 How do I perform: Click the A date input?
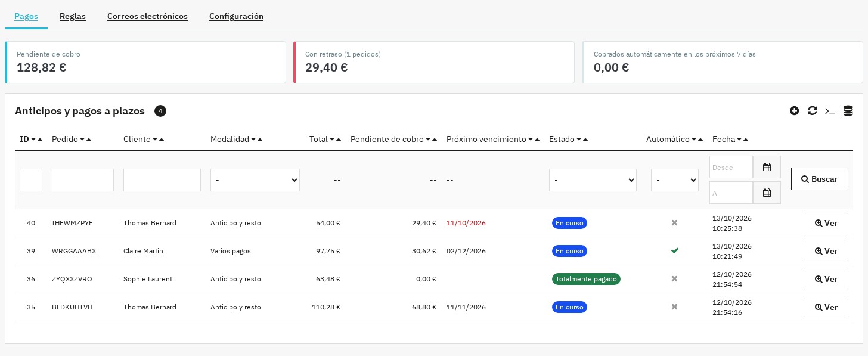pyautogui.click(x=731, y=193)
